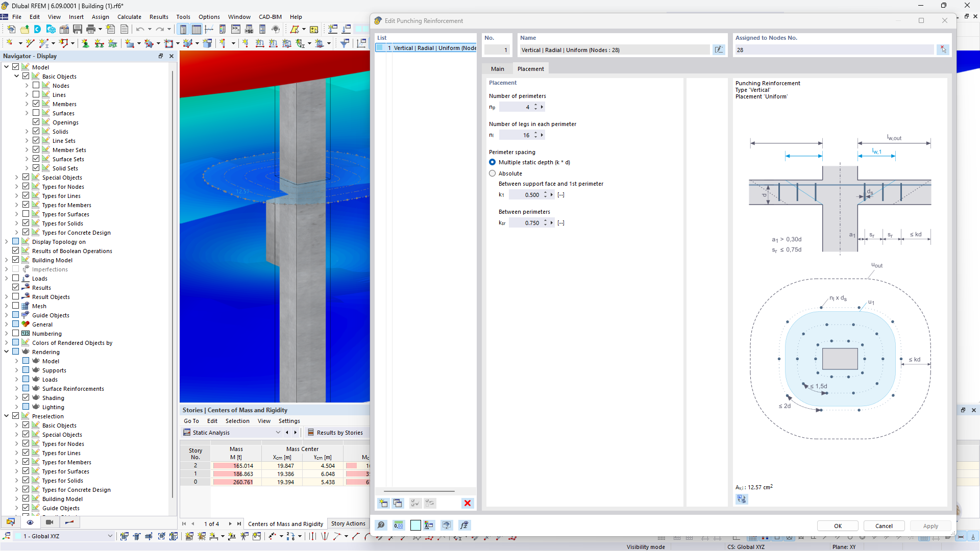Edit the k1 spacing value field
The width and height of the screenshot is (980, 551).
[526, 194]
